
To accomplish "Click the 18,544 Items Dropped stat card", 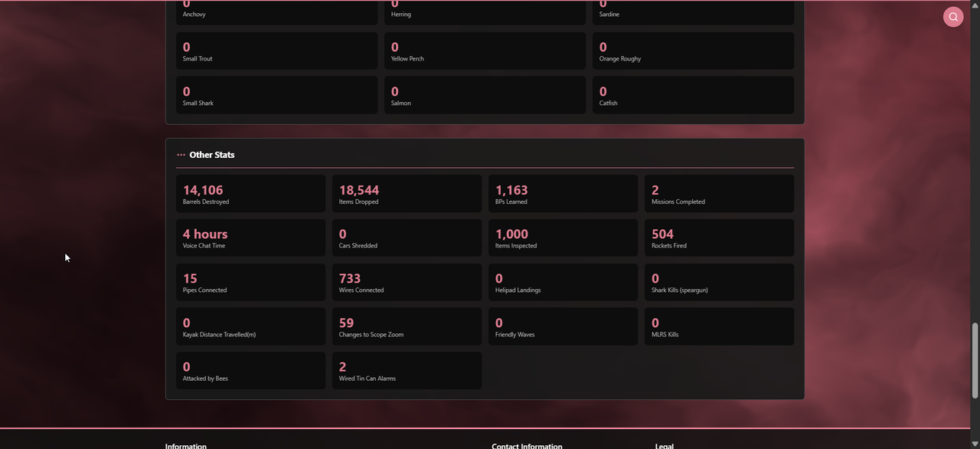I will point(407,194).
